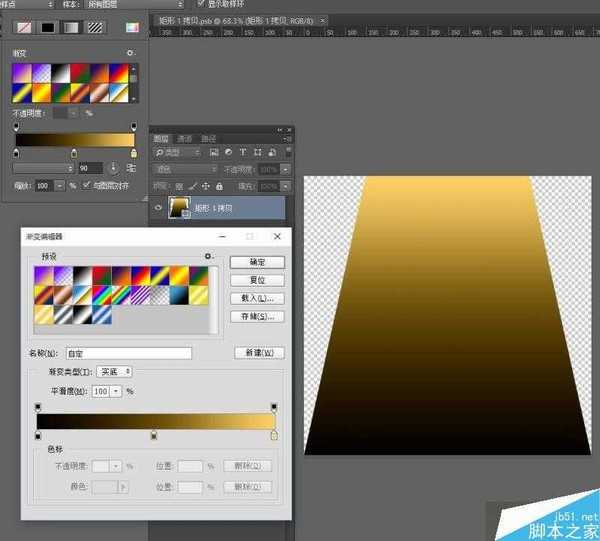This screenshot has width=600, height=541.
Task: Click the 确定 button
Action: coord(257,262)
